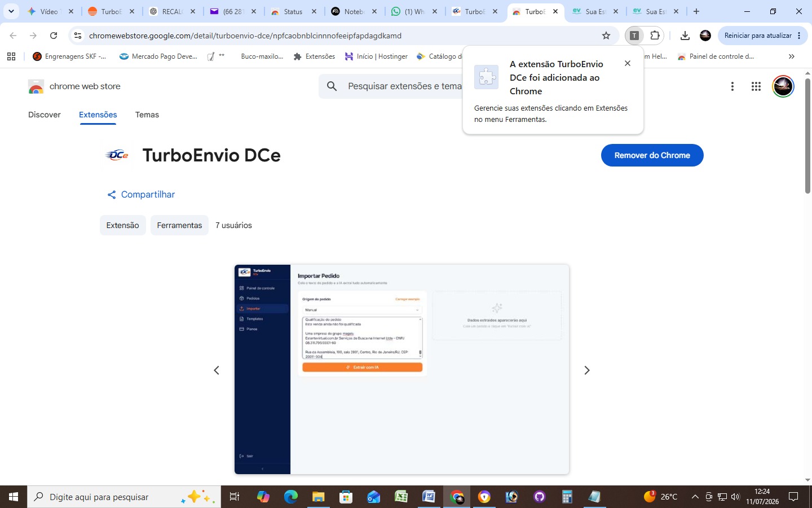Switch to the Status browser tab
This screenshot has width=812, height=508.
pyautogui.click(x=293, y=11)
